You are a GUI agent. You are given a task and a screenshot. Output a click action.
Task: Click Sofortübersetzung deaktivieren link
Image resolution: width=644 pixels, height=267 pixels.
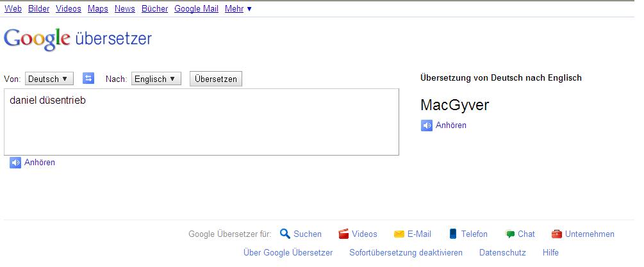pyautogui.click(x=406, y=253)
